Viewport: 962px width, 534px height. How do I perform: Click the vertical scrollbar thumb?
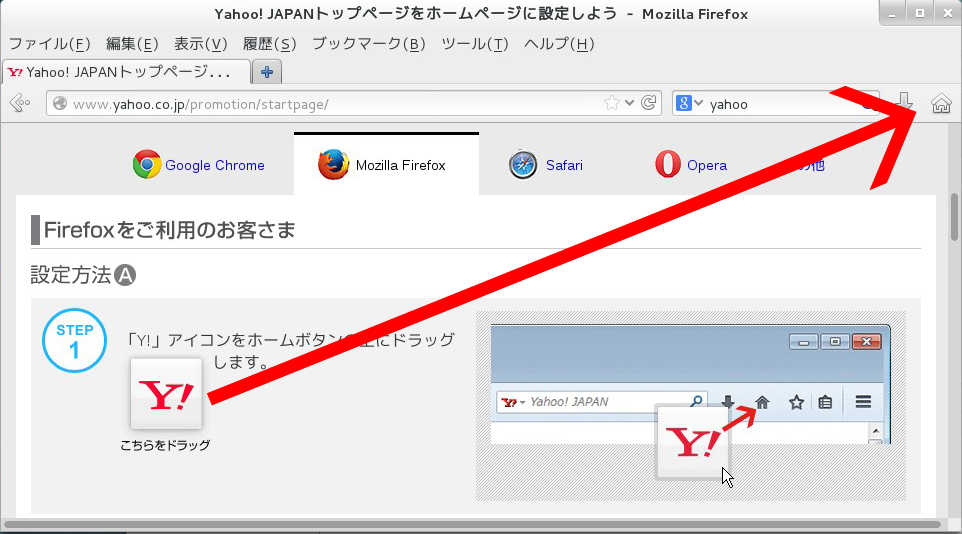tap(954, 217)
